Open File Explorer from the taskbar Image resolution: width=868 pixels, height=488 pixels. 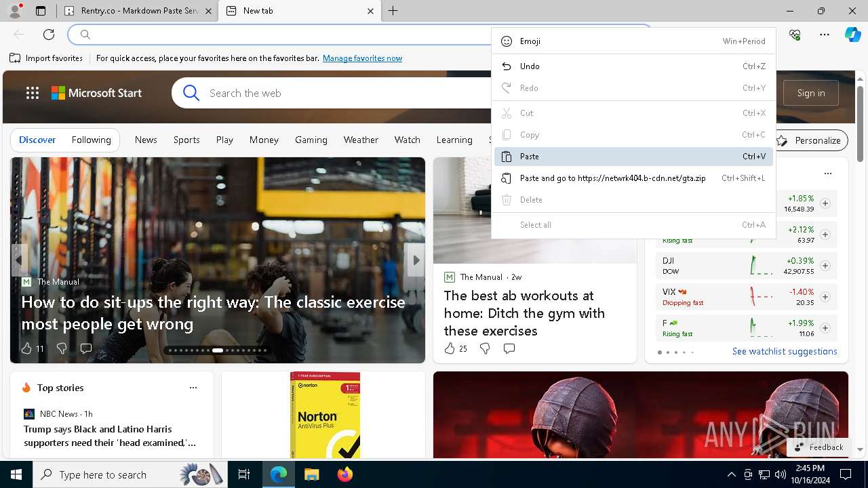311,474
